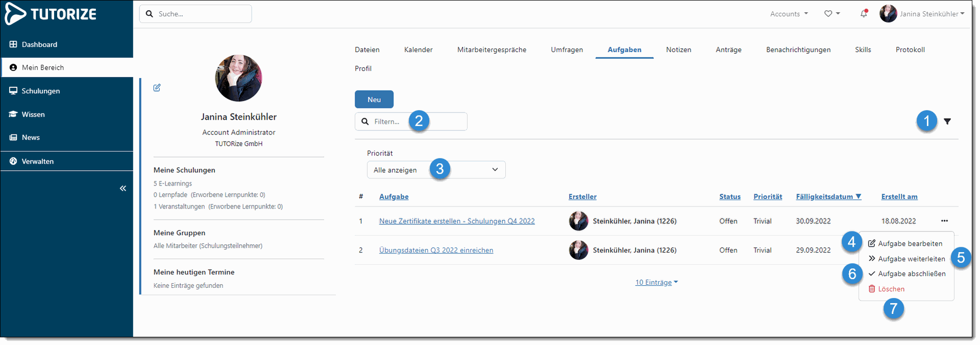The width and height of the screenshot is (980, 345).
Task: Sort by the Ersteller column
Action: [582, 197]
